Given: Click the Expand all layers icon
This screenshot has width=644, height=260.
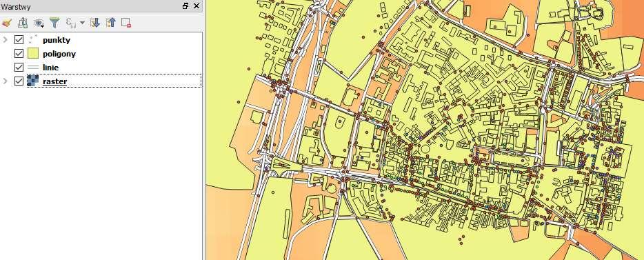Looking at the screenshot, I should [95, 23].
